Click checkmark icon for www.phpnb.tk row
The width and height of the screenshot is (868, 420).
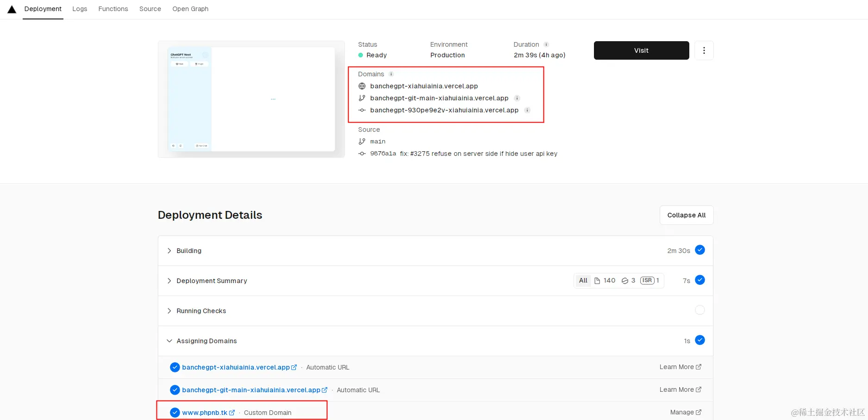point(175,413)
